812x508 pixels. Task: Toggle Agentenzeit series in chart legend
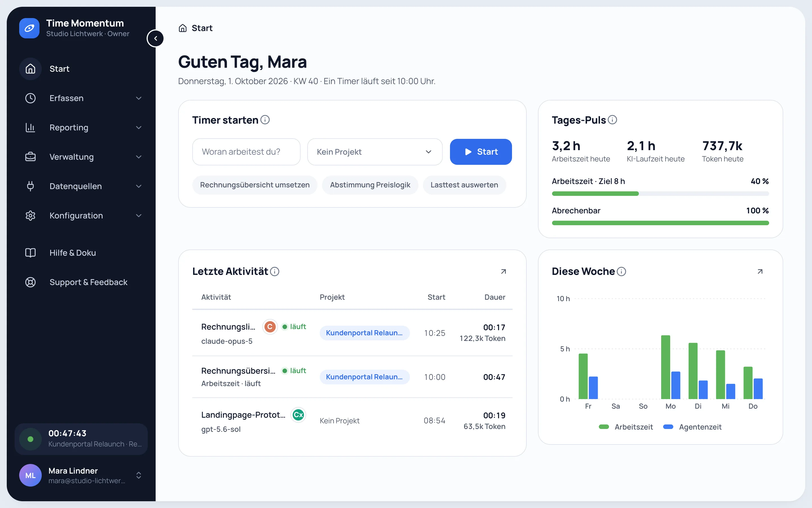click(692, 427)
